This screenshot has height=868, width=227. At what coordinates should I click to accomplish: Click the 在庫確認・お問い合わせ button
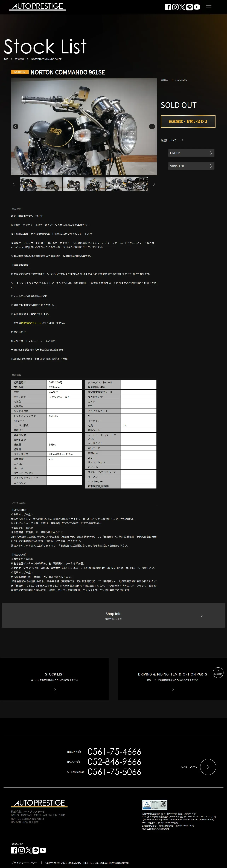point(188,121)
